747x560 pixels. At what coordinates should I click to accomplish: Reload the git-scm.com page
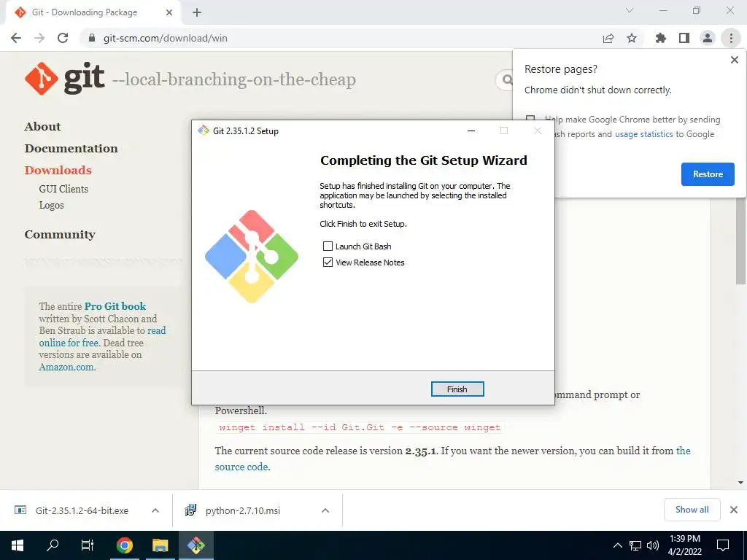point(63,38)
